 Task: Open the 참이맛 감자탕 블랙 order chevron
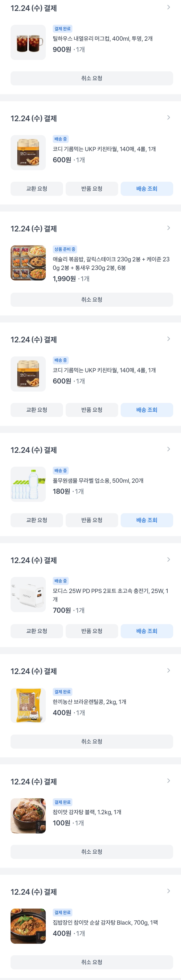168,781
